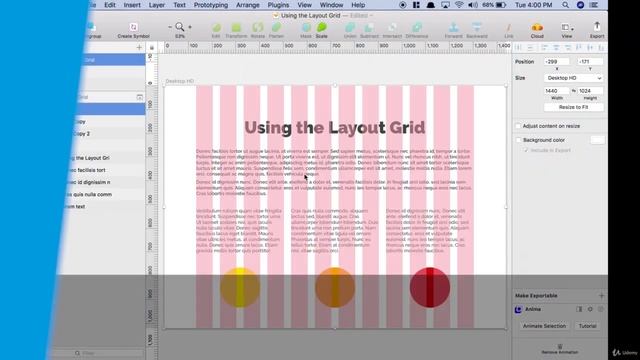Apply the Union boolean operation

pyautogui.click(x=350, y=28)
